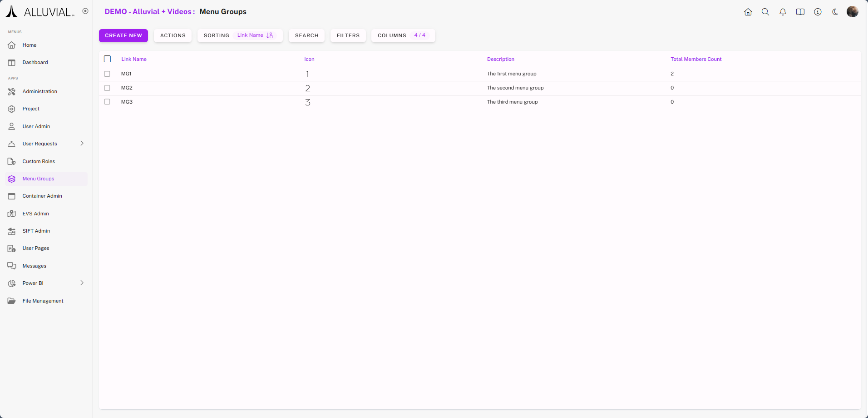Select the MG1 row checkbox
This screenshot has width=868, height=418.
(107, 74)
